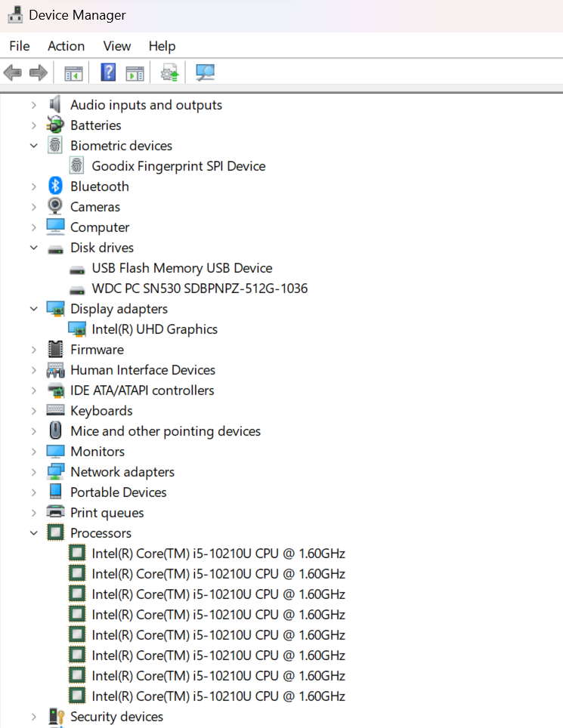Open the View menu
Screen dimensions: 563x728
click(x=117, y=46)
